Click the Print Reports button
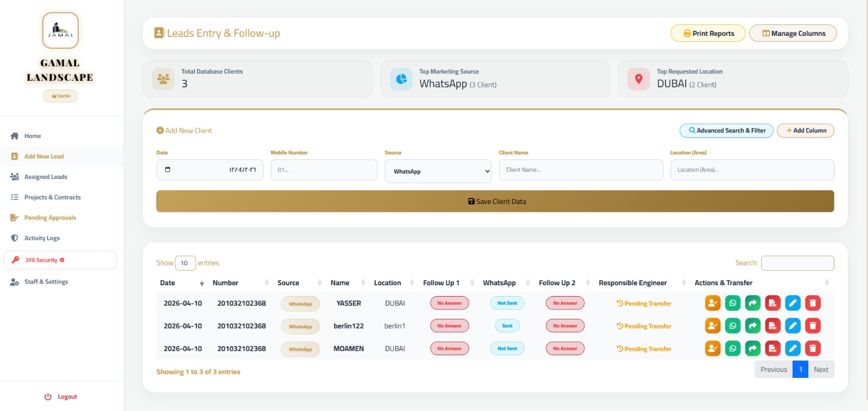The height and width of the screenshot is (411, 868). (x=708, y=33)
